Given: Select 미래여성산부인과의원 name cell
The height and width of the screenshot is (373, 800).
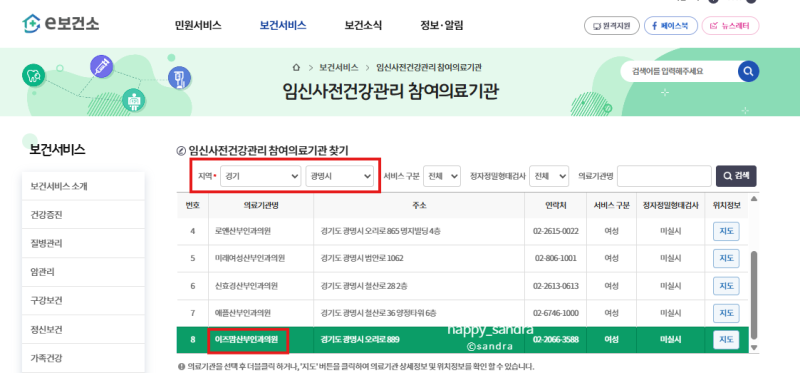Looking at the screenshot, I should 261,258.
